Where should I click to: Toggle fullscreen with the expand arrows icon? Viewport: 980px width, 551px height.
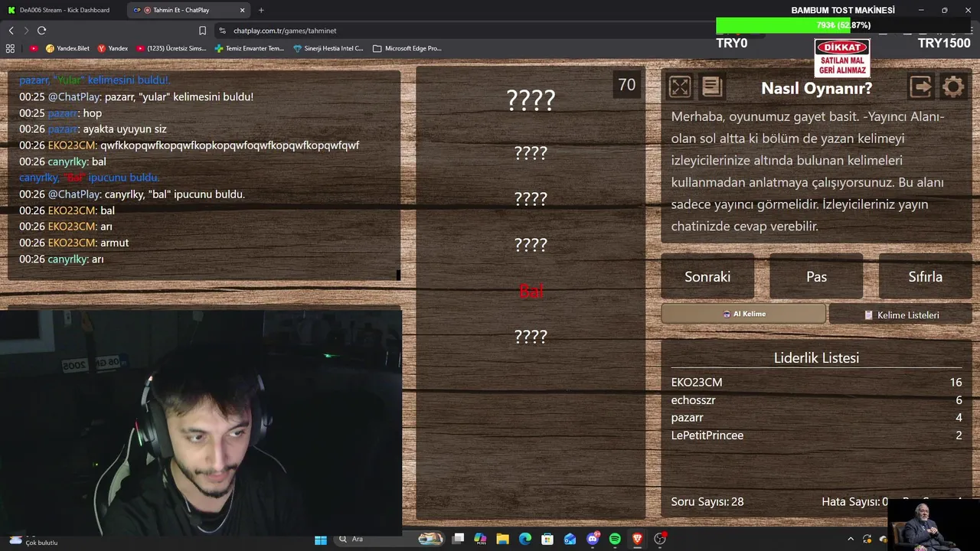click(x=680, y=86)
